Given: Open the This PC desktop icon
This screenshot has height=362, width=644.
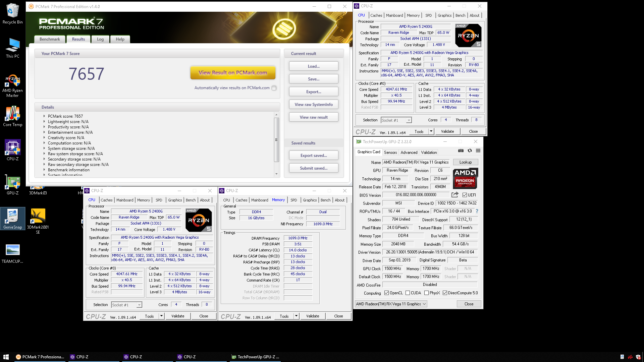Looking at the screenshot, I should coord(12,48).
